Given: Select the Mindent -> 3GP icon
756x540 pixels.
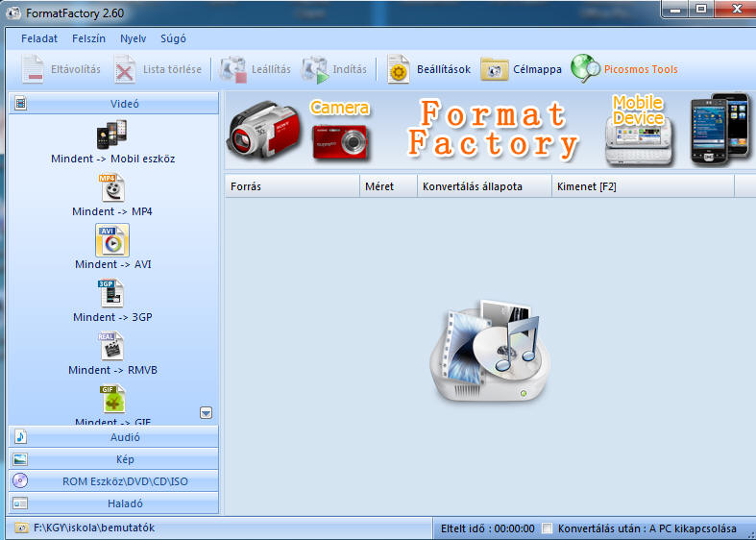Looking at the screenshot, I should click(111, 293).
